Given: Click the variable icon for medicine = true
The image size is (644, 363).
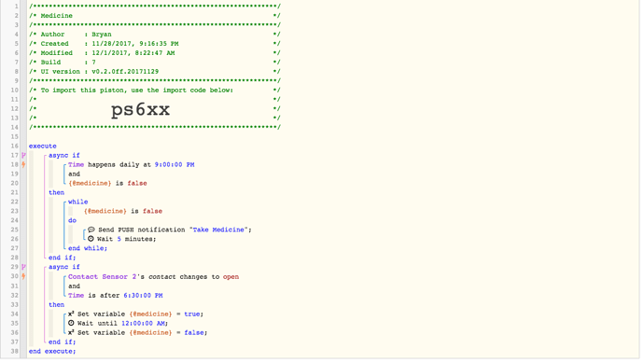Looking at the screenshot, I should [71, 314].
